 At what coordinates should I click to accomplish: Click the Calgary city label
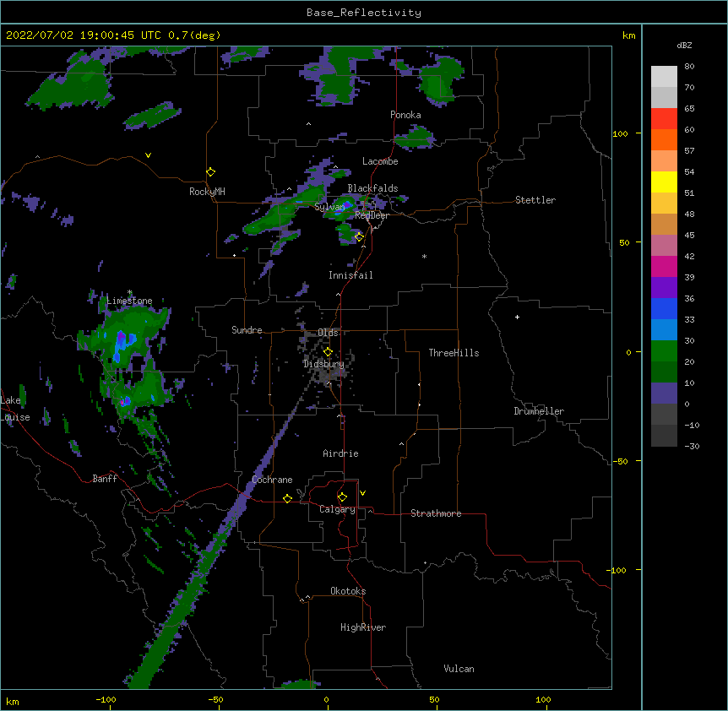pyautogui.click(x=338, y=509)
